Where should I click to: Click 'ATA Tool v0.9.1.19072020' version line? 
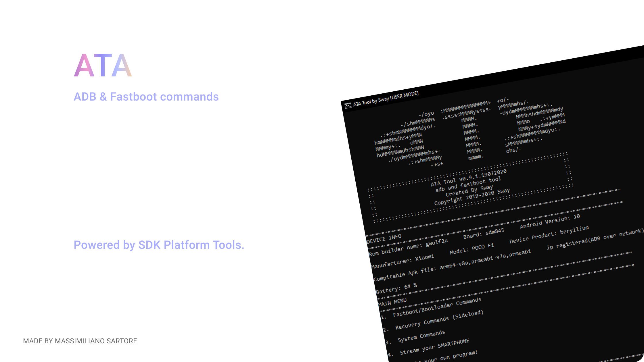(x=469, y=178)
